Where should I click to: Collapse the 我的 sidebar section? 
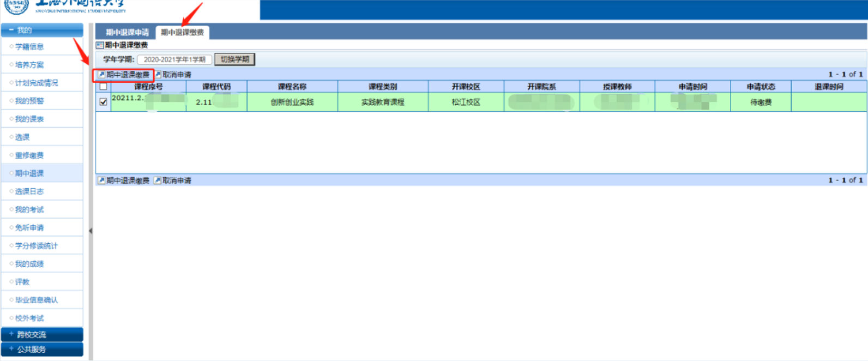[x=11, y=30]
